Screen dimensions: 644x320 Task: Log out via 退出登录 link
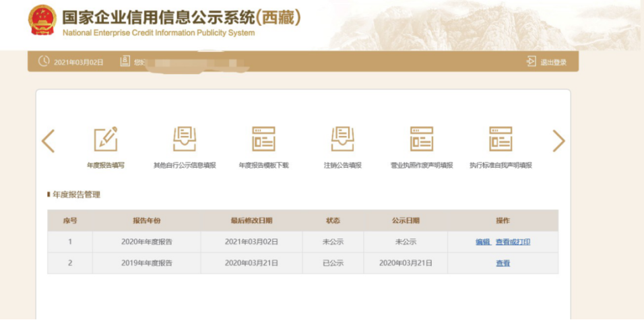point(553,63)
